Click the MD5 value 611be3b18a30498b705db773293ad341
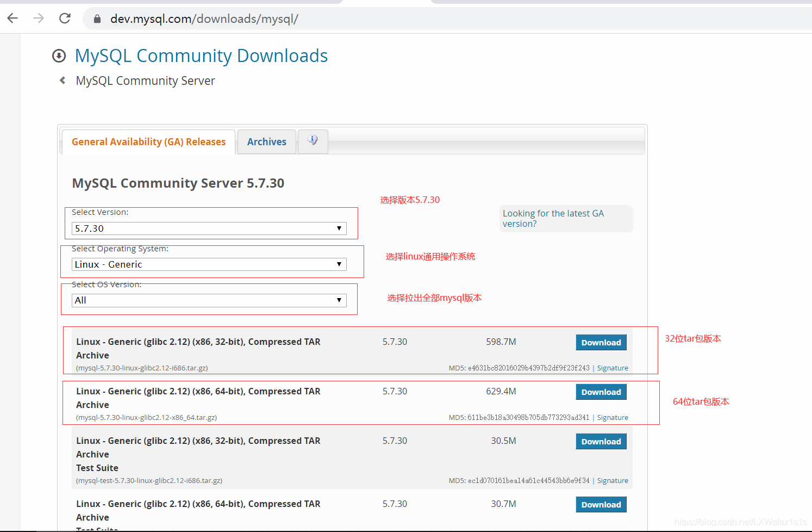Image resolution: width=812 pixels, height=532 pixels. click(x=528, y=418)
